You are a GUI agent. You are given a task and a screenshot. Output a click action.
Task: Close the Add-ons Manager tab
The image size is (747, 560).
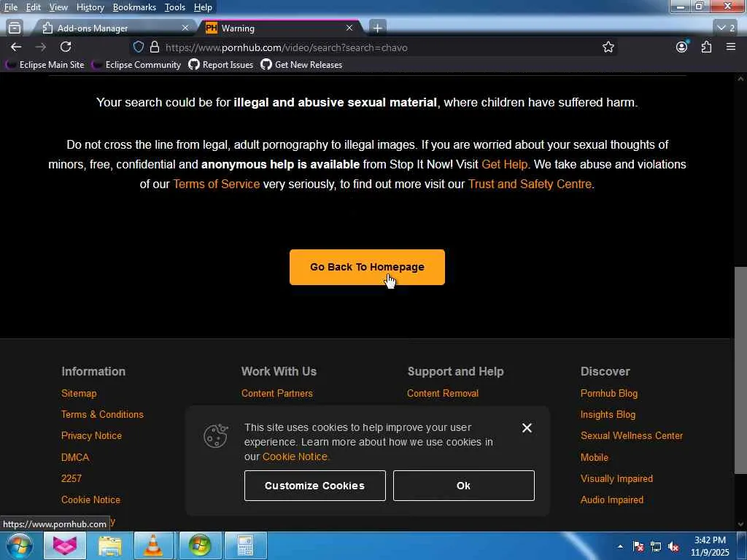coord(185,28)
